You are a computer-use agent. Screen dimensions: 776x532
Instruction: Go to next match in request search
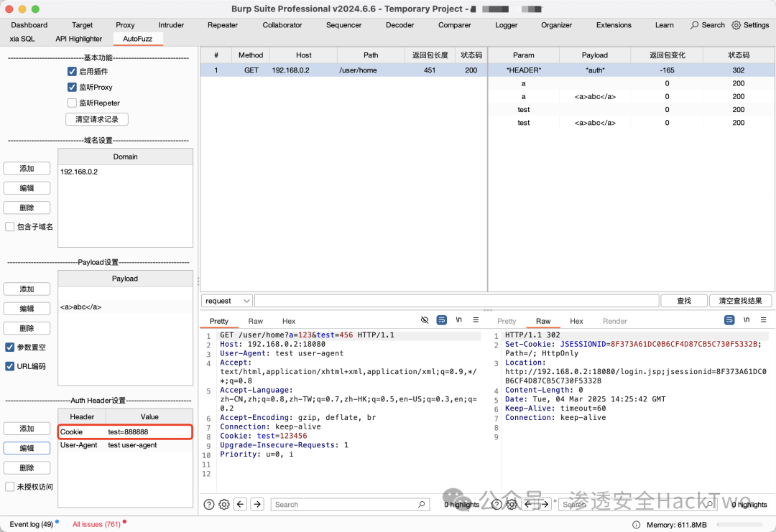pos(257,504)
